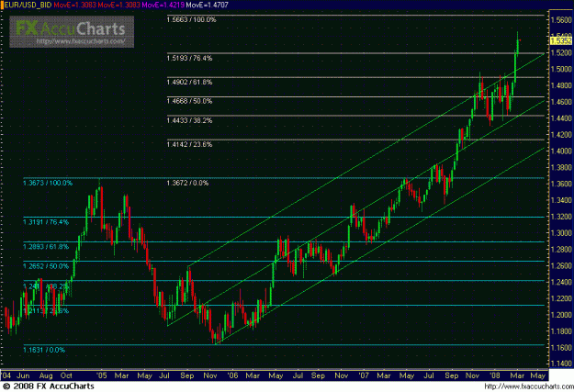The width and height of the screenshot is (574, 392).
Task: Click the 1.2800 price axis value
Action: tap(561, 250)
